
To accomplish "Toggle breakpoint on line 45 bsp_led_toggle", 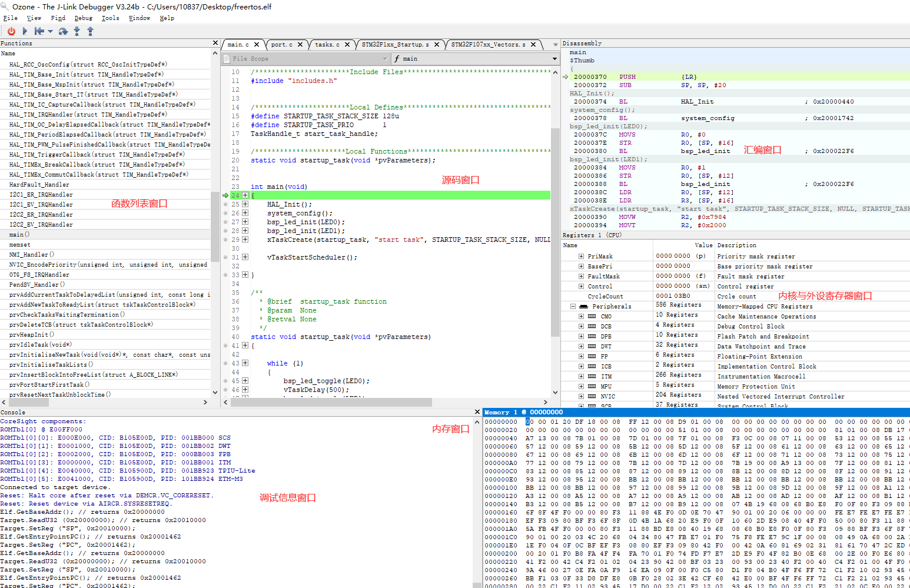I will (225, 381).
